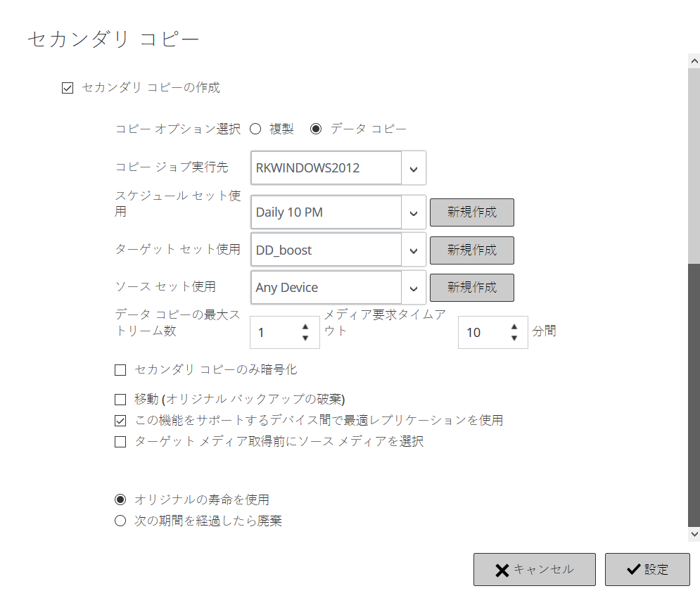This screenshot has height=598, width=700.
Task: Choose 次の期間を経過したら廃棄 radio option
Action: (120, 521)
